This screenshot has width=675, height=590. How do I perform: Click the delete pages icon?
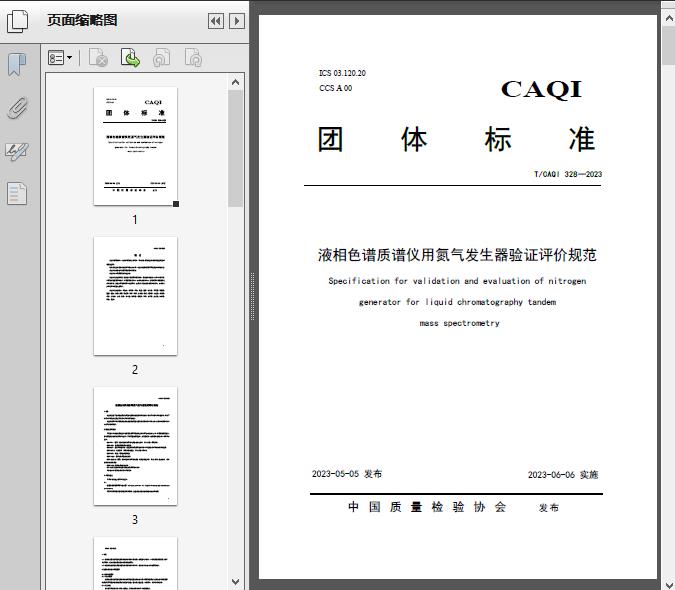pyautogui.click(x=98, y=58)
